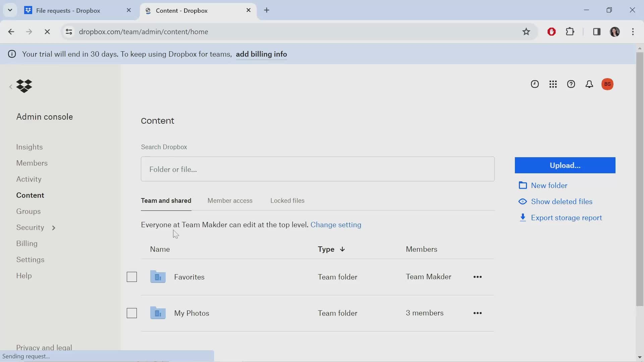
Task: Open the upload files dialog
Action: click(x=565, y=165)
